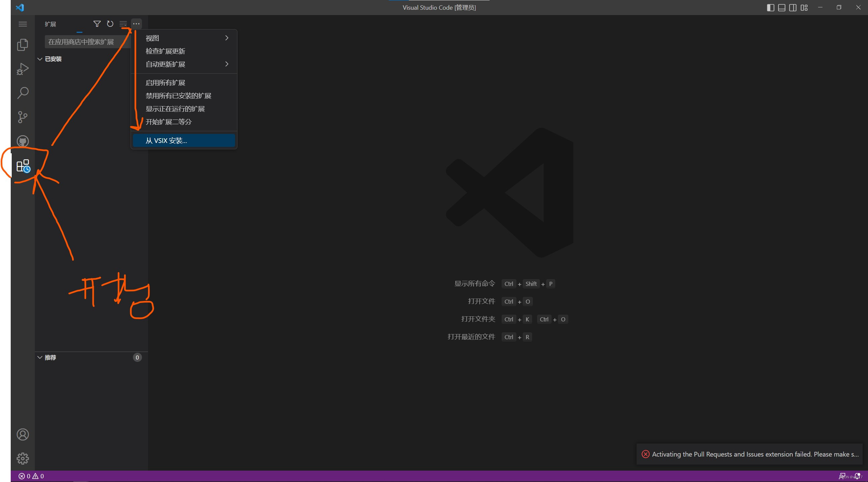
Task: Click the extensions More Actions ellipsis
Action: click(136, 24)
